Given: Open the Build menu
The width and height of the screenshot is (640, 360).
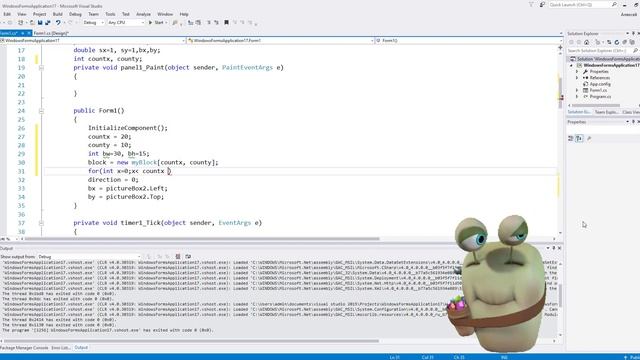Looking at the screenshot, I should [58, 14].
